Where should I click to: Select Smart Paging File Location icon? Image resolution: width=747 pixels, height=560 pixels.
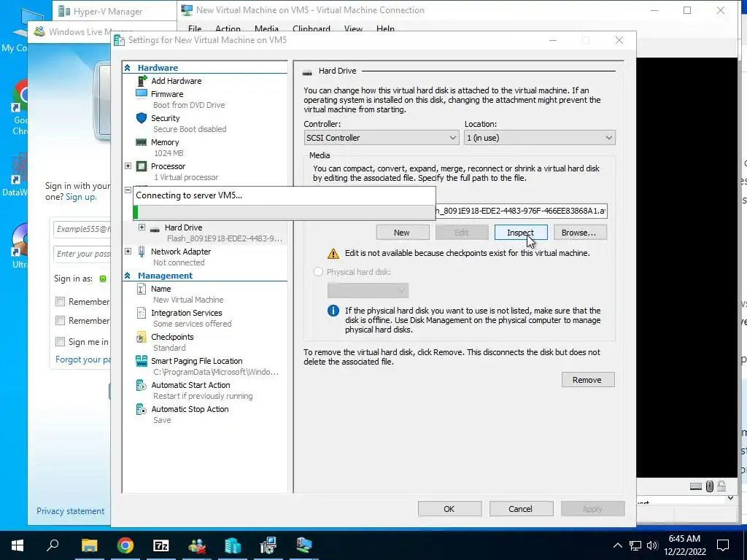click(x=142, y=361)
